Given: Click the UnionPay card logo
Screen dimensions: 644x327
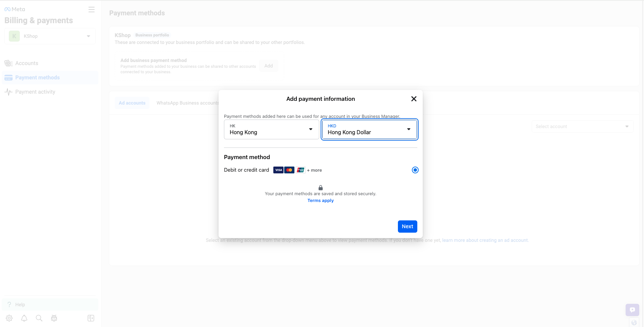Looking at the screenshot, I should 300,170.
